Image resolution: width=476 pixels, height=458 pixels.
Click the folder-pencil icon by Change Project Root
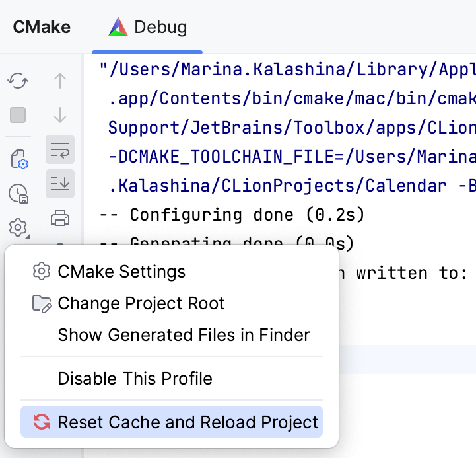point(42,303)
